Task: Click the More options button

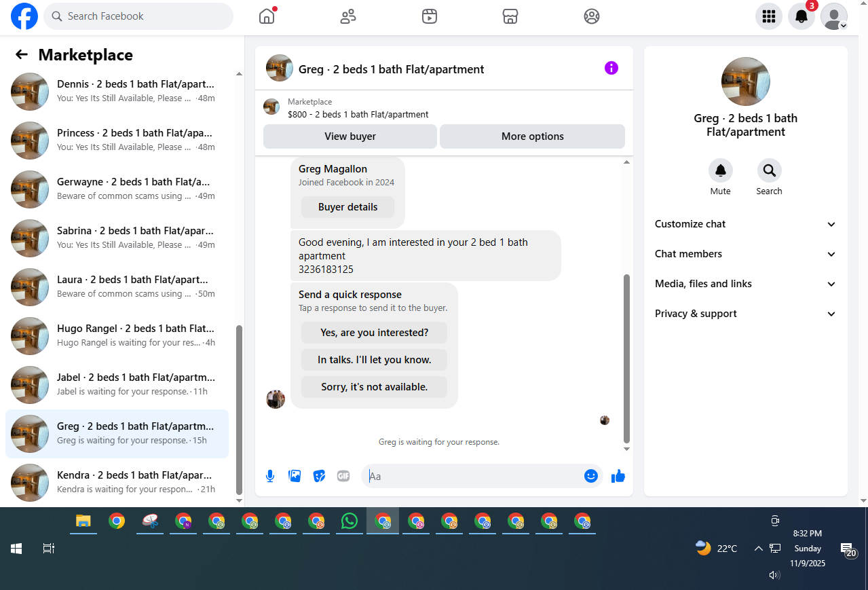Action: (x=533, y=136)
